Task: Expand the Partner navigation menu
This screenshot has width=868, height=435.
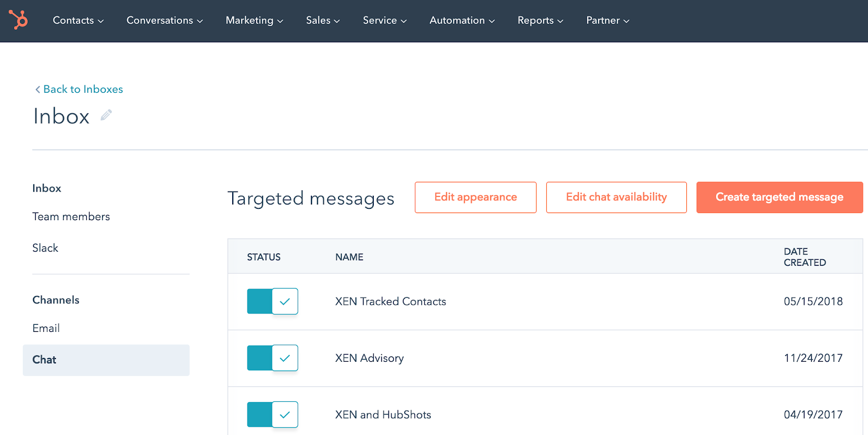Action: 608,21
